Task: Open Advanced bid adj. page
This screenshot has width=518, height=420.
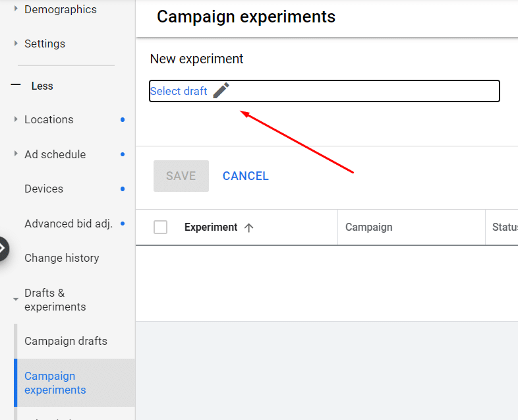Action: (68, 224)
